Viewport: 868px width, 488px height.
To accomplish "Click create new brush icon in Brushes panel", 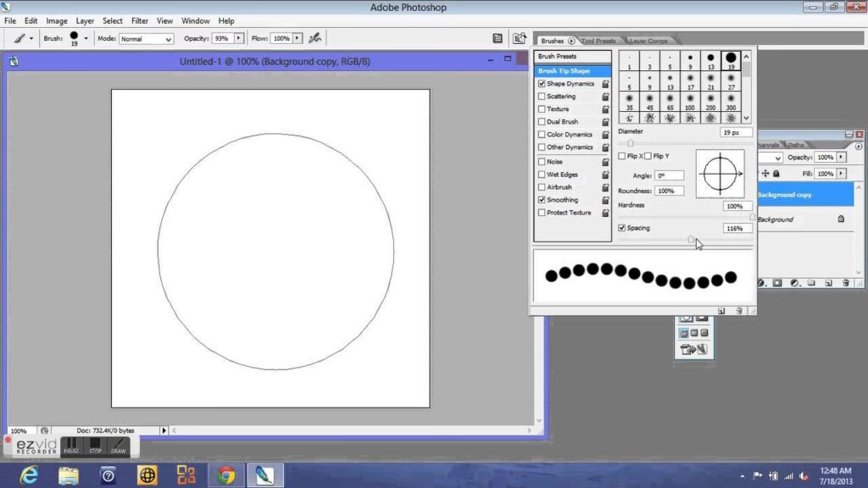I will coord(721,311).
